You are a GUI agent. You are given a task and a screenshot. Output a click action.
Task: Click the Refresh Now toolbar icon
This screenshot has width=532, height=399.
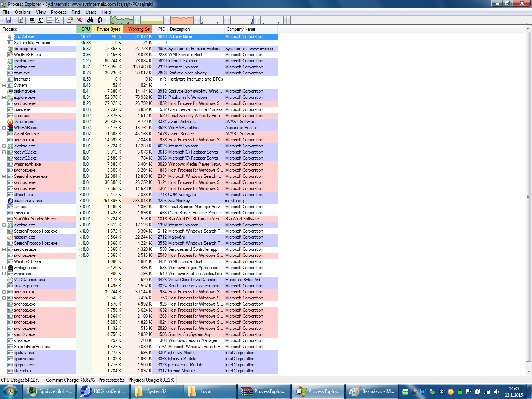point(21,20)
